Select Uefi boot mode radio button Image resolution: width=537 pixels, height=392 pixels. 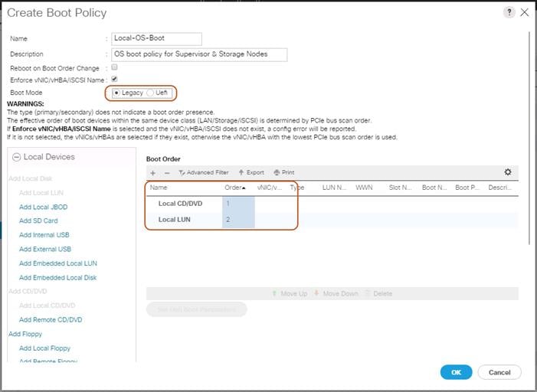(151, 93)
